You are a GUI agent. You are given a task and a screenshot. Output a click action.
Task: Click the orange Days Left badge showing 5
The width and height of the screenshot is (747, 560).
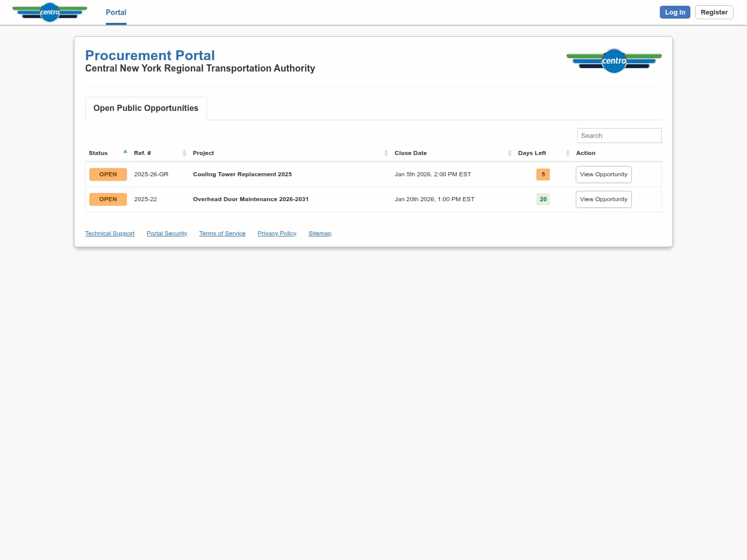click(543, 174)
